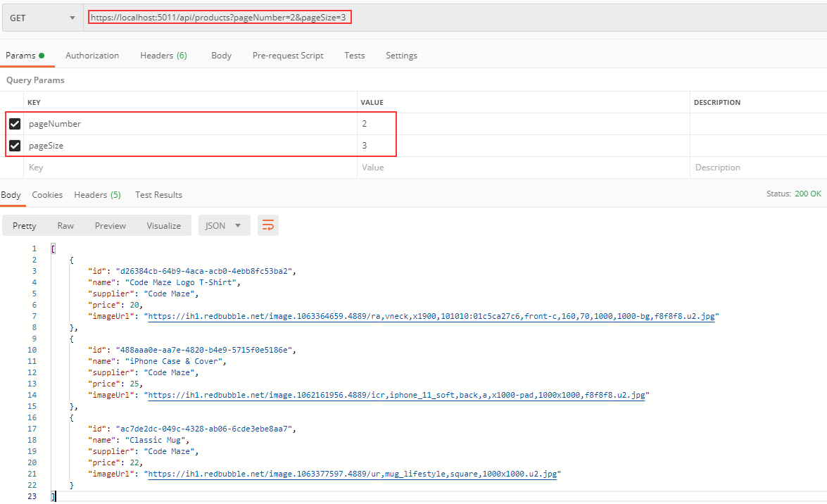Open the Test Results tab

tap(158, 194)
